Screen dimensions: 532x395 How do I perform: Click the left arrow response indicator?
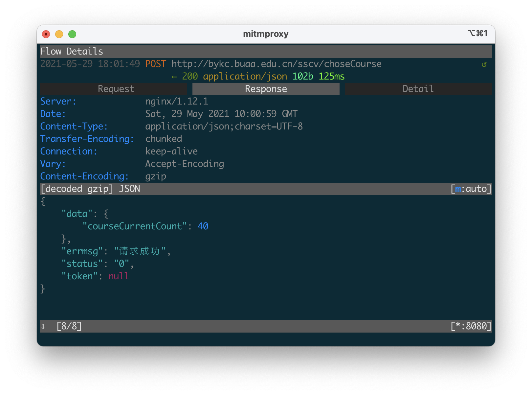[x=174, y=77]
